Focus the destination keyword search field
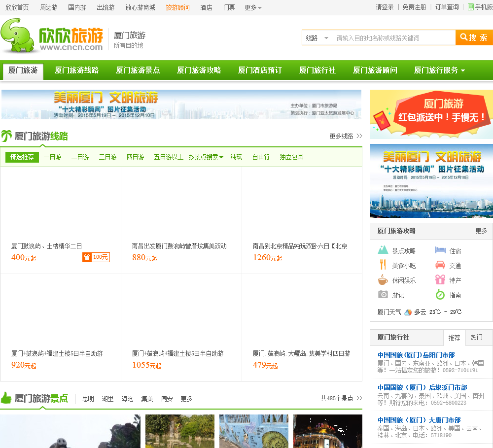 point(394,38)
